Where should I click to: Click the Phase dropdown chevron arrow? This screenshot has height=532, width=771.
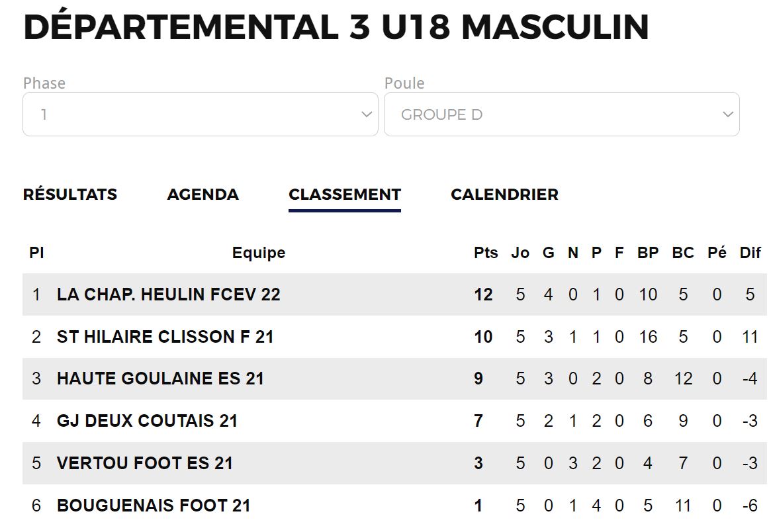[367, 114]
